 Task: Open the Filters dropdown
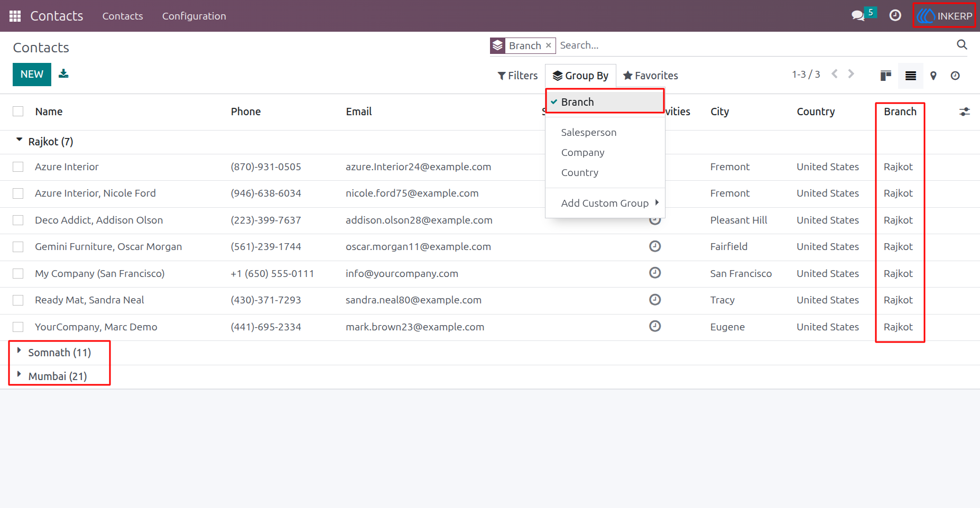[517, 76]
